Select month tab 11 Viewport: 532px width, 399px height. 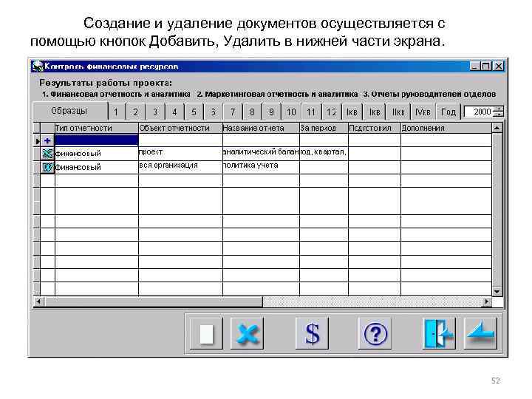click(311, 112)
